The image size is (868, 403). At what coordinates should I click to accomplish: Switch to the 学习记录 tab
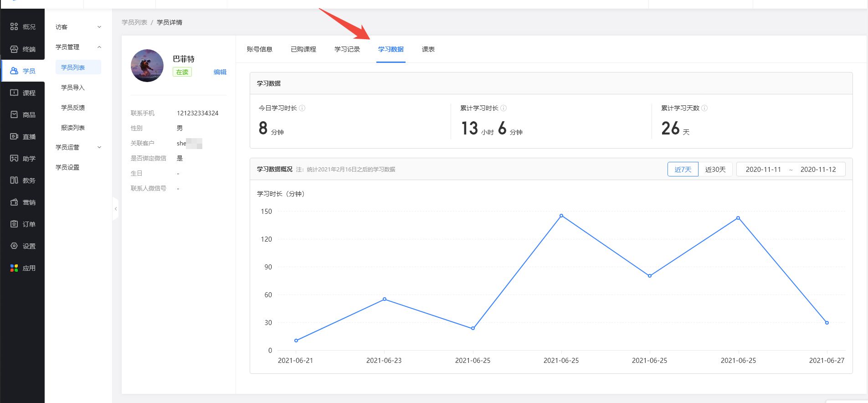tap(347, 49)
